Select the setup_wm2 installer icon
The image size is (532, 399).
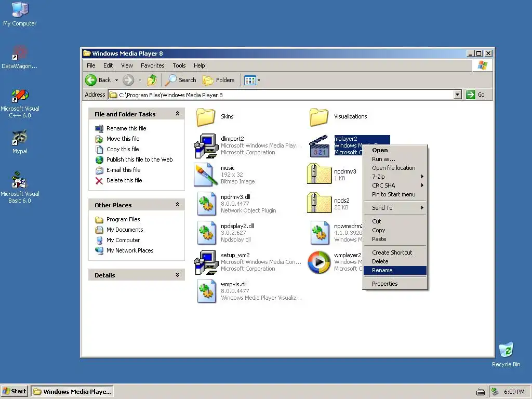tap(206, 262)
